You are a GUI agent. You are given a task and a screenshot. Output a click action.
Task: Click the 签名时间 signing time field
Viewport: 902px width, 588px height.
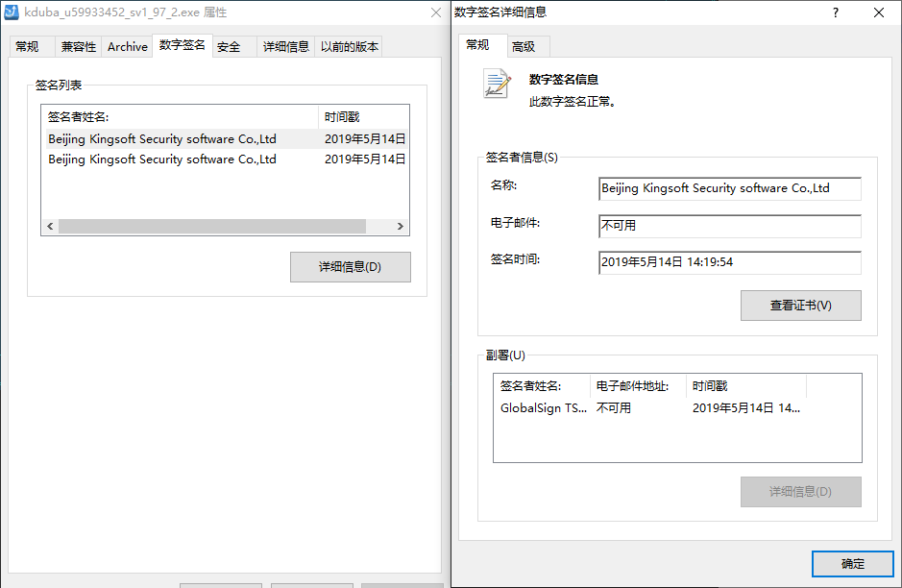[x=729, y=261]
